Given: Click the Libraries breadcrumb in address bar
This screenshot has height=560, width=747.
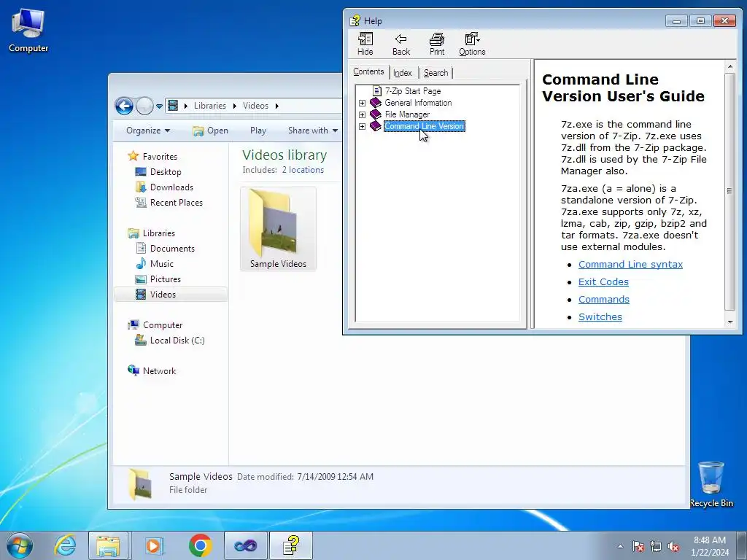Looking at the screenshot, I should [209, 106].
